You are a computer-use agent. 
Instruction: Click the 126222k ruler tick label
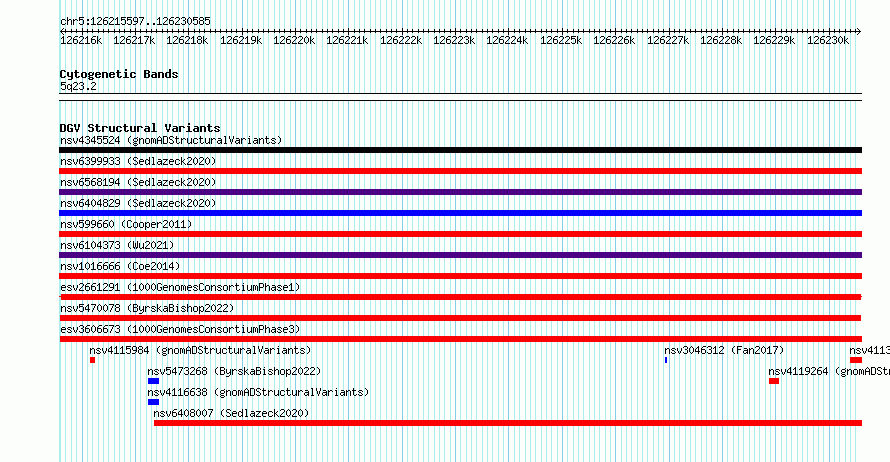pos(401,40)
